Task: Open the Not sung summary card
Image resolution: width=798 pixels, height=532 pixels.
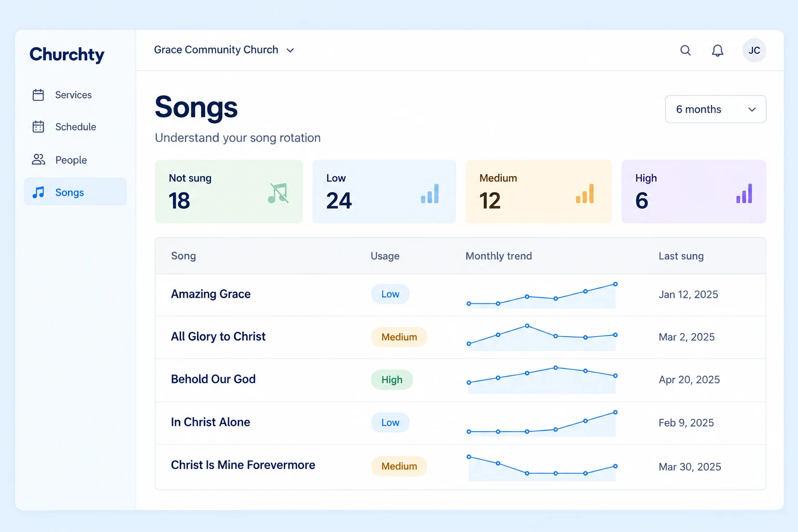Action: pos(229,192)
